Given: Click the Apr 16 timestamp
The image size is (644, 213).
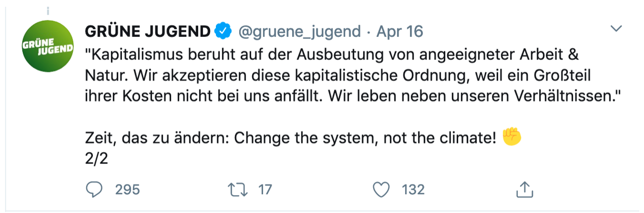Looking at the screenshot, I should (x=400, y=32).
